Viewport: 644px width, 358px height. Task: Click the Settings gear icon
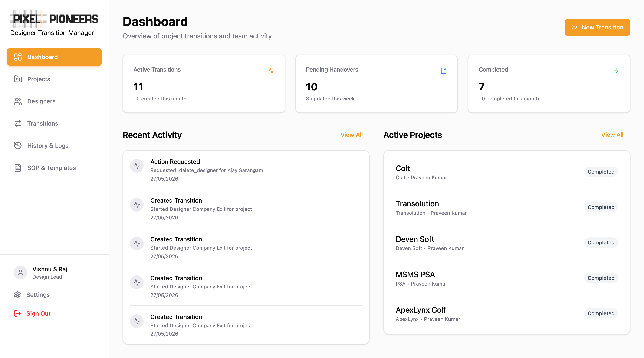17,295
